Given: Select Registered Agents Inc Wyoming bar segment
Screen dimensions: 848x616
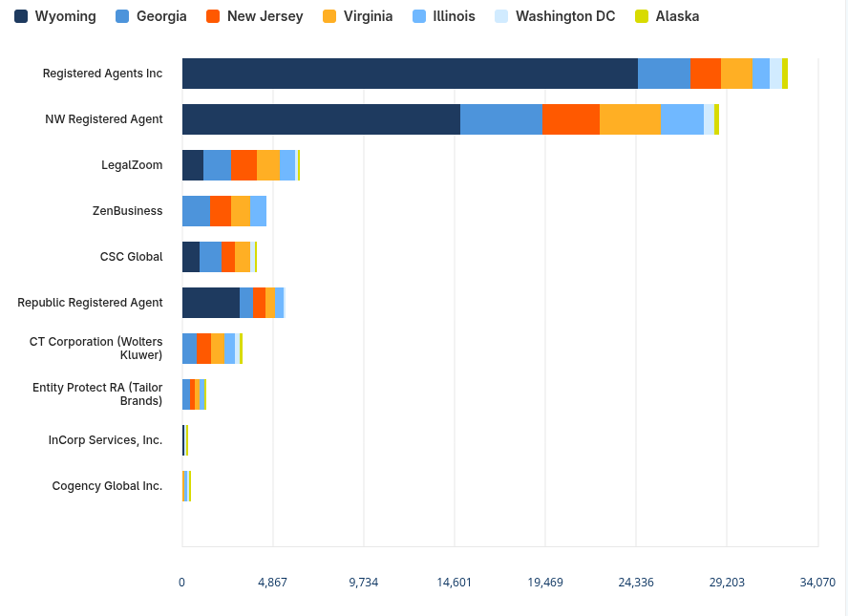Looking at the screenshot, I should click(x=410, y=74).
